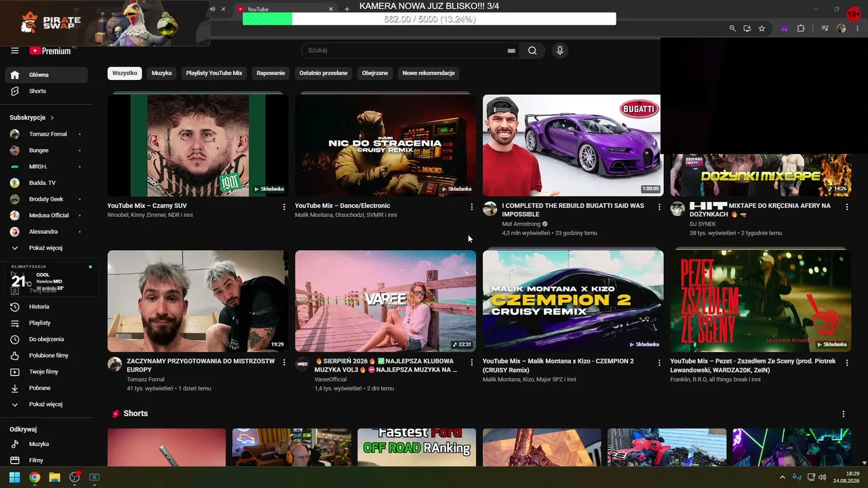Open options menu for the Tomasz Fornal video

tap(284, 363)
